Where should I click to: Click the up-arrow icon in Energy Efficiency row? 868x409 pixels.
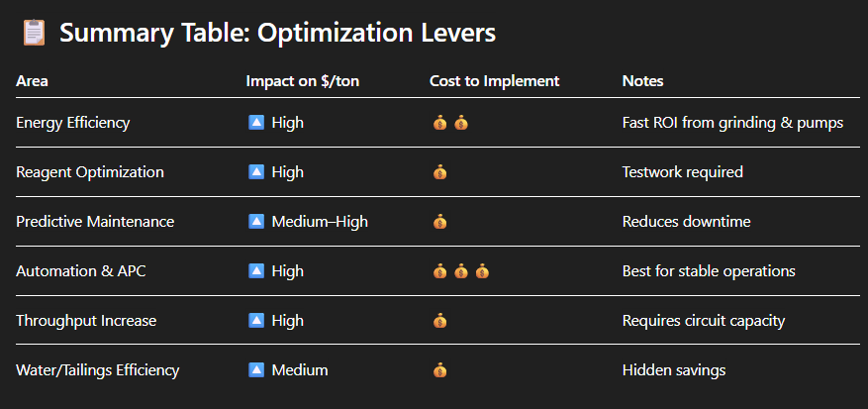click(256, 123)
